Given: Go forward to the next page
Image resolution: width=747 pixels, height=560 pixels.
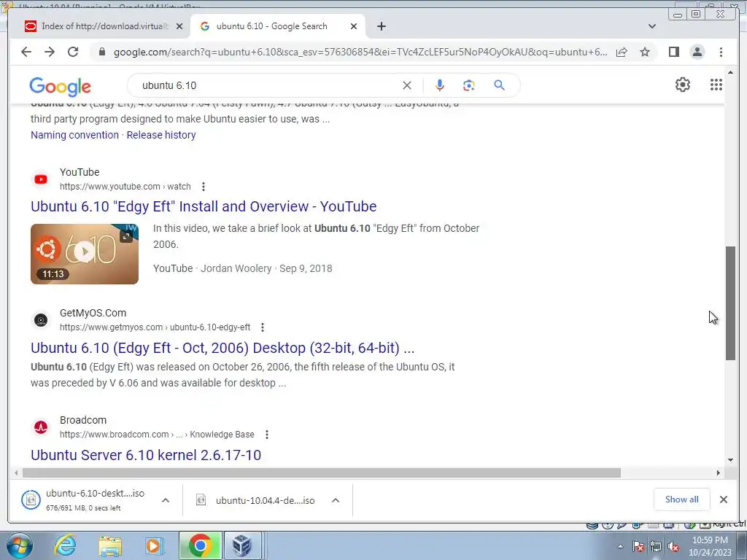Looking at the screenshot, I should pos(50,52).
